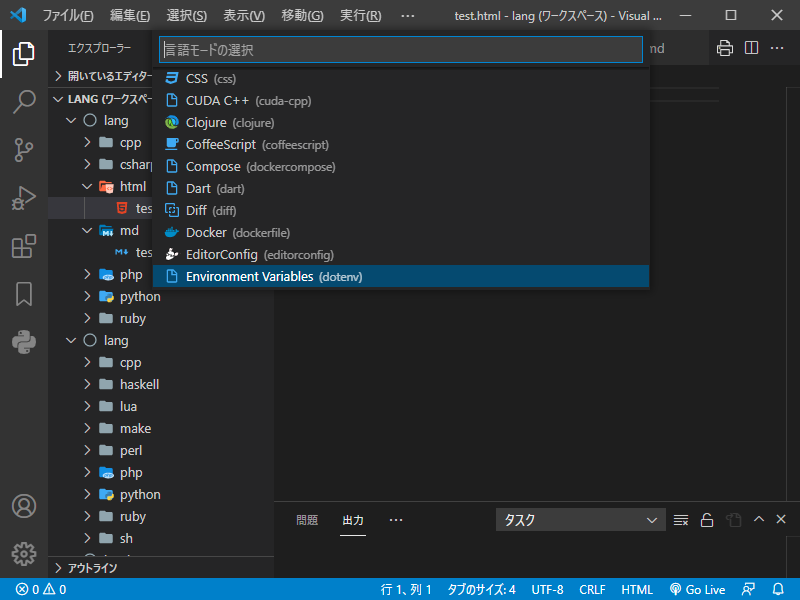Switch to the 出力 panel tab
Screen dimensions: 800x600
pos(353,520)
